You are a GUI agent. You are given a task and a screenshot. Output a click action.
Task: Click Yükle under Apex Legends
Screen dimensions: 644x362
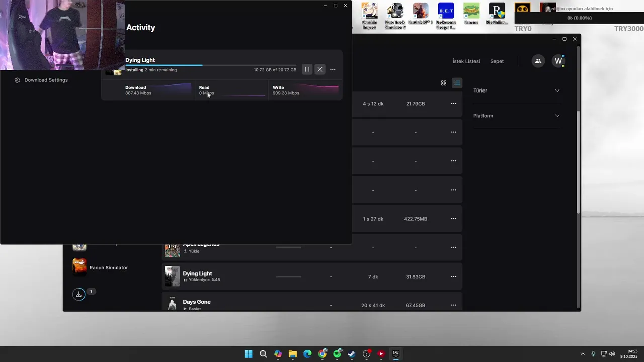(x=192, y=251)
